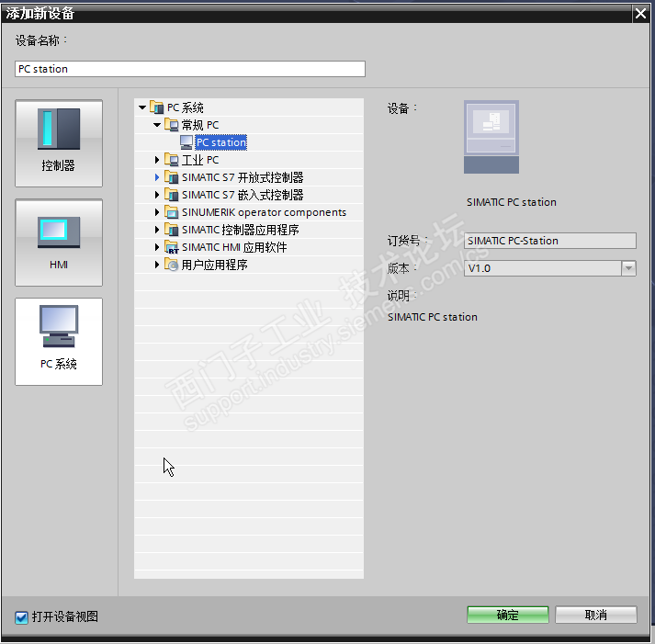655x644 pixels.
Task: Expand SINUMERIK operator components folder
Action: coord(157,212)
